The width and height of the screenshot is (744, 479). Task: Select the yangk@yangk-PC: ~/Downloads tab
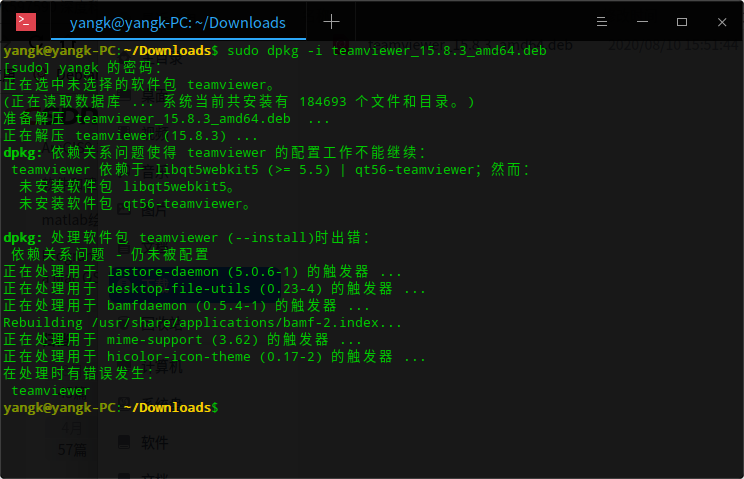[178, 22]
